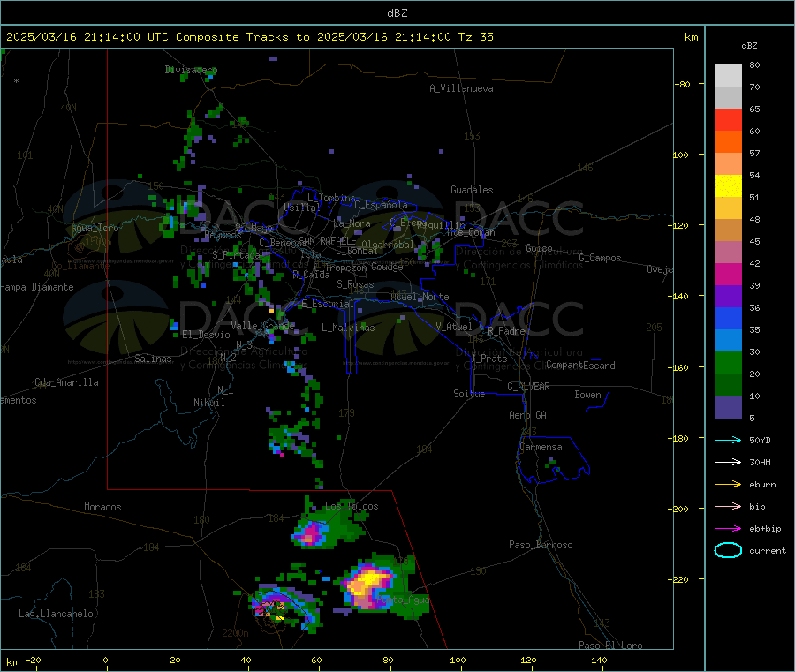Click the L_Tombina label

tap(331, 198)
